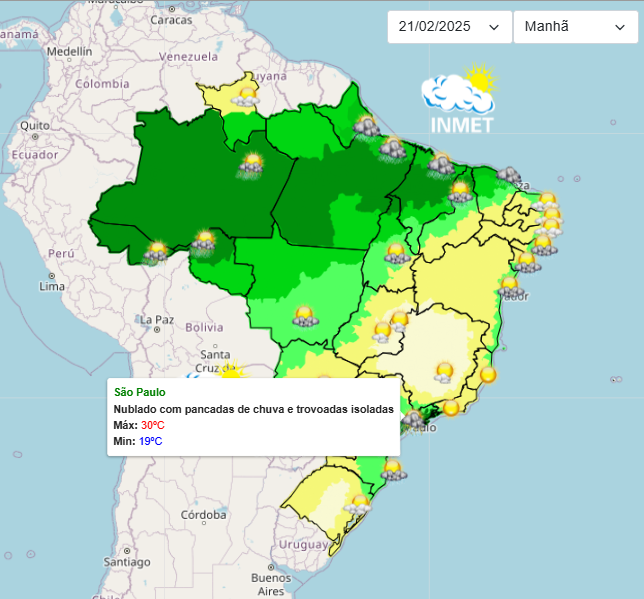This screenshot has height=599, width=644.
Task: Select the Amapá rain cloud icon
Action: (x=366, y=127)
